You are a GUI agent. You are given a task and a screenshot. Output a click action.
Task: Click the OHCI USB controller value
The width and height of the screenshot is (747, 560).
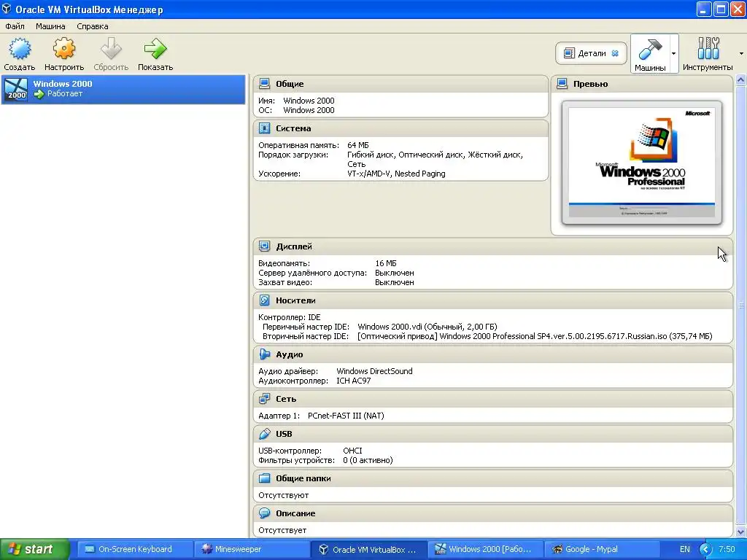[352, 451]
